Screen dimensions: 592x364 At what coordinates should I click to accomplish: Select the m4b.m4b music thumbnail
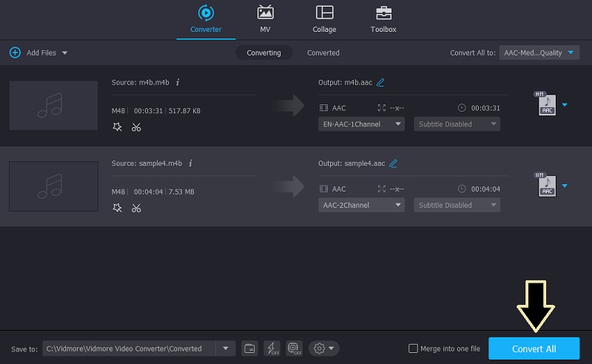(53, 106)
